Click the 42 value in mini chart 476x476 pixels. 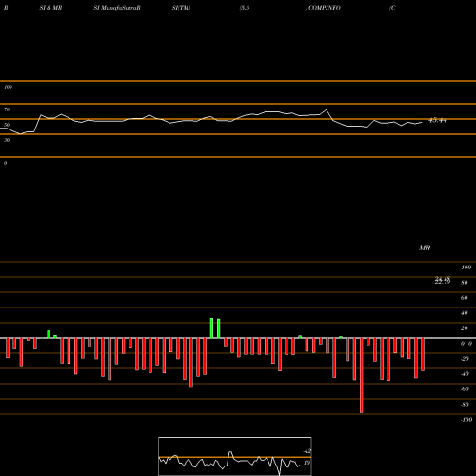[307, 451]
